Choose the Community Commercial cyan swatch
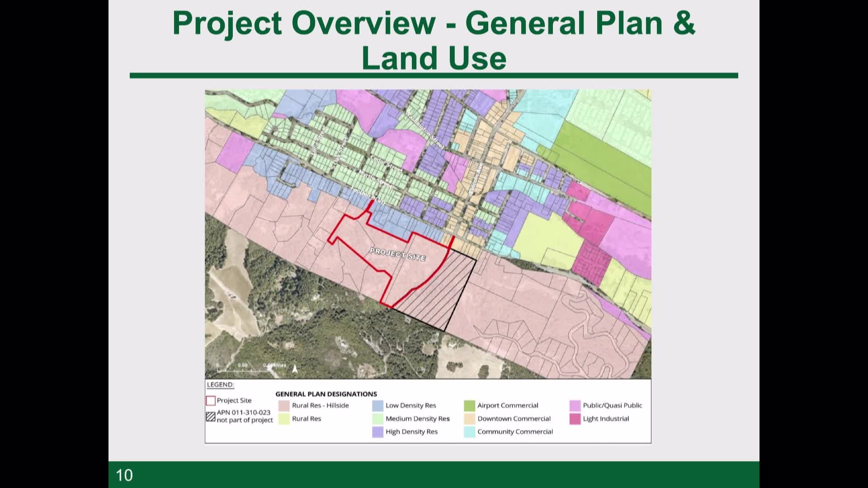868x488 pixels. pyautogui.click(x=469, y=432)
